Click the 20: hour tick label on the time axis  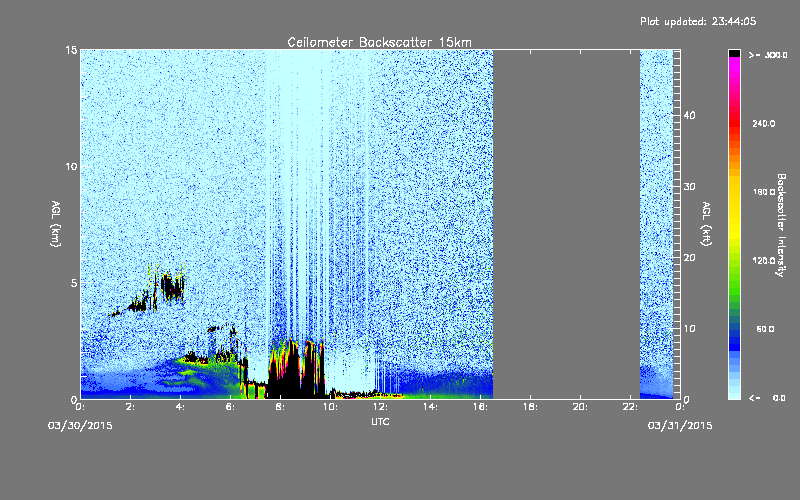coord(580,407)
